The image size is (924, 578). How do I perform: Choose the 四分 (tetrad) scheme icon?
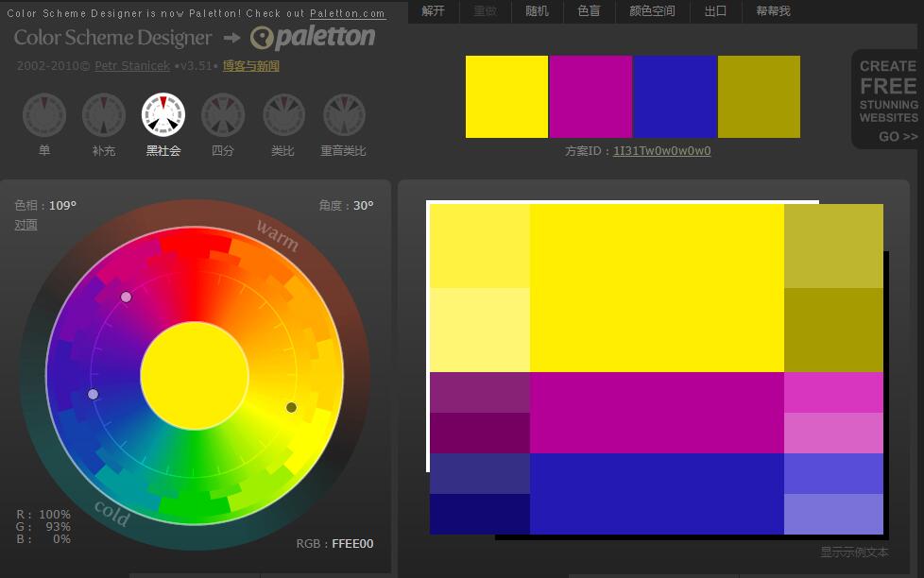click(223, 115)
